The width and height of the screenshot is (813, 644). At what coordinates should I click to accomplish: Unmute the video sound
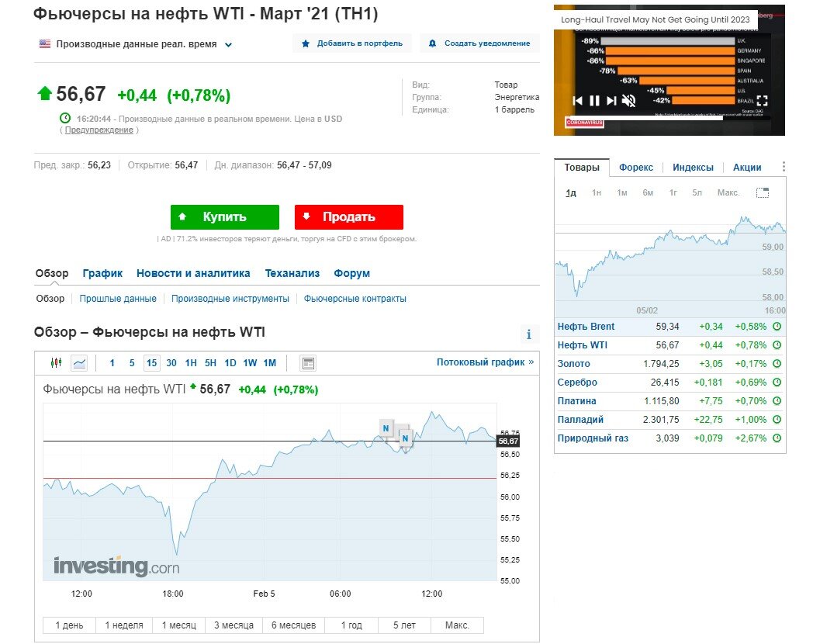click(628, 101)
